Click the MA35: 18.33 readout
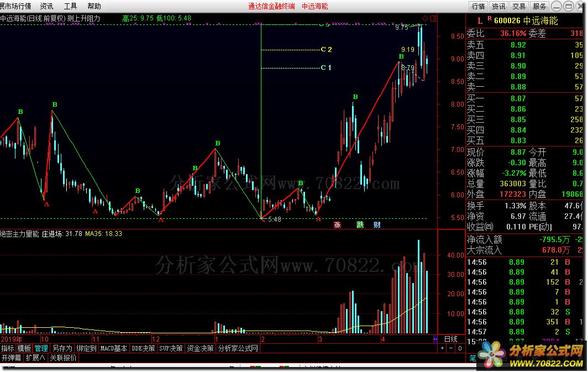 103,234
